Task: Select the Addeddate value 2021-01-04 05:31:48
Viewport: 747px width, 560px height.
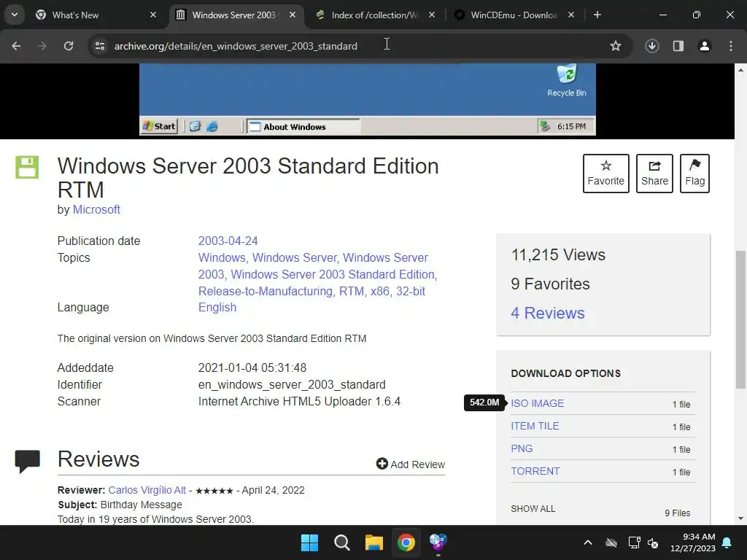Action: tap(252, 367)
